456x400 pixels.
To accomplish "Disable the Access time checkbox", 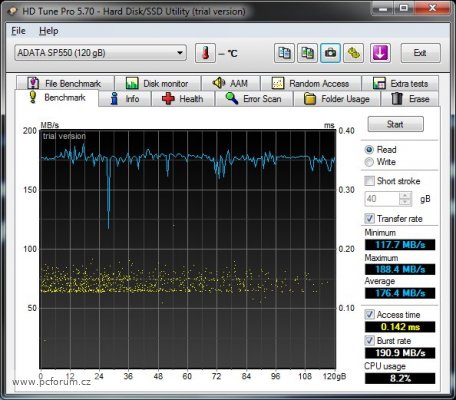I will coord(369,314).
